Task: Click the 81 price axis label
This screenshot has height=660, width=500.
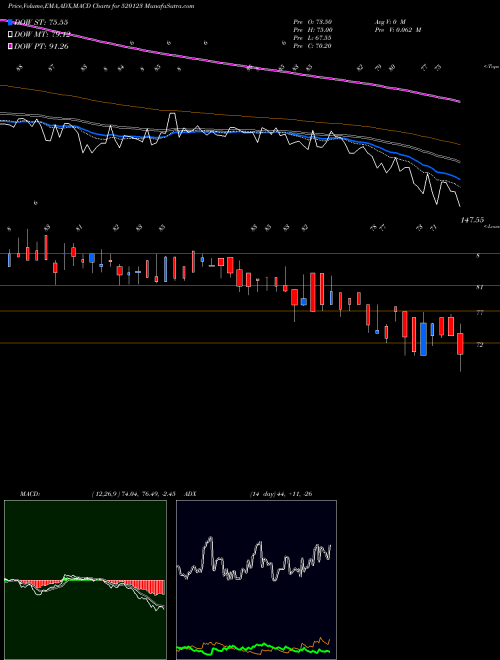Action: [479, 287]
